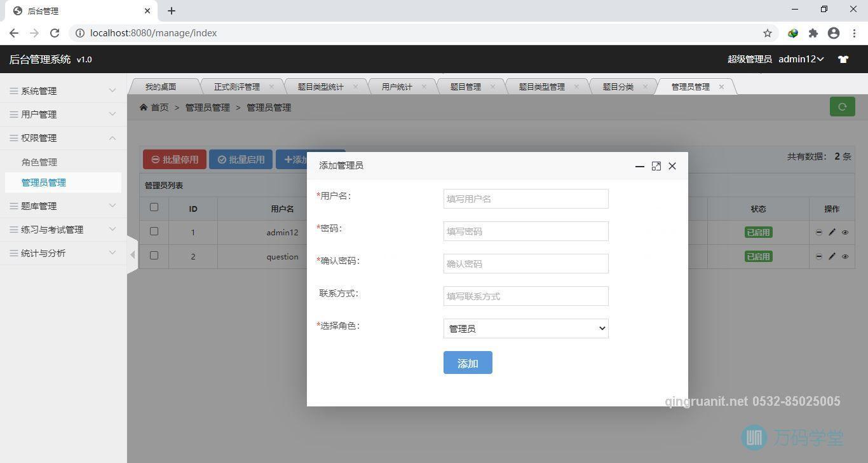868x463 pixels.
Task: Click the home icon in the breadcrumb
Action: pyautogui.click(x=144, y=107)
